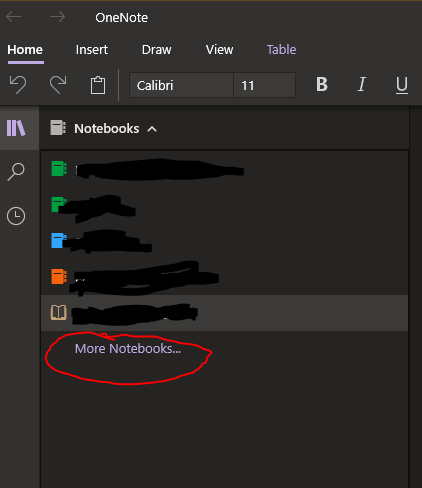
Task: Open the Home tab
Action: click(x=25, y=50)
